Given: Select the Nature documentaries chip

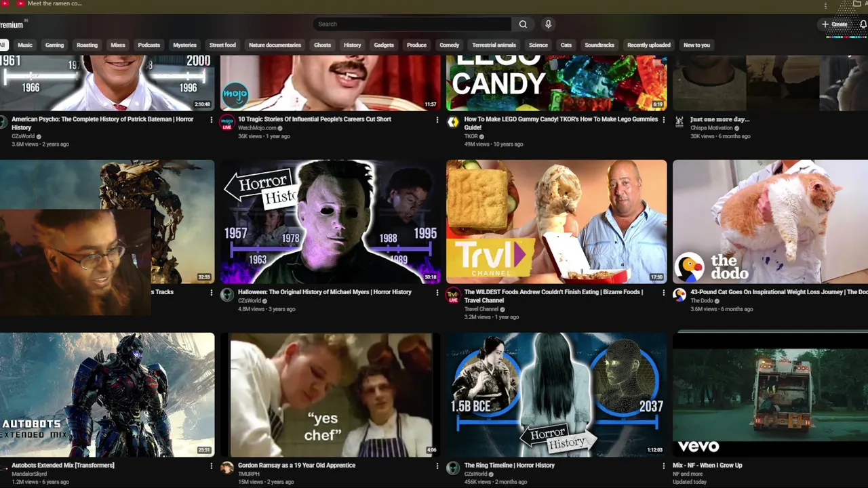Looking at the screenshot, I should [275, 45].
